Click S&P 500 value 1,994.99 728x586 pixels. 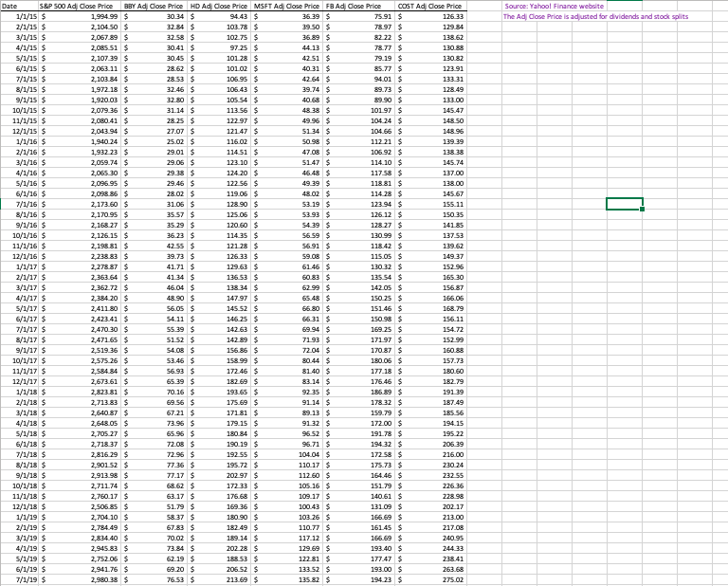(x=80, y=16)
